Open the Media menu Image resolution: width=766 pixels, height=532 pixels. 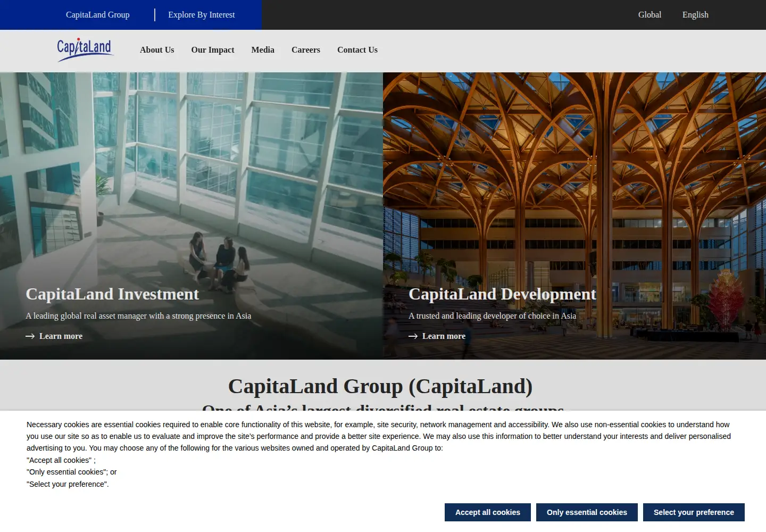(x=263, y=50)
